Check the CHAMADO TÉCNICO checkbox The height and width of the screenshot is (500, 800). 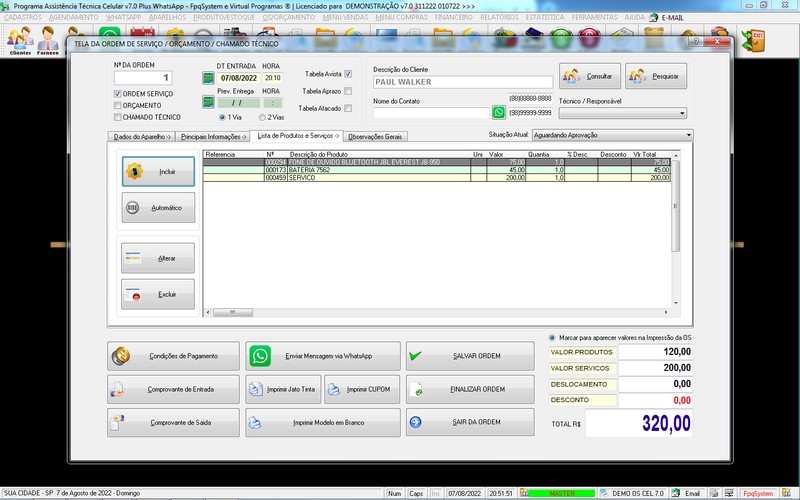coord(118,117)
